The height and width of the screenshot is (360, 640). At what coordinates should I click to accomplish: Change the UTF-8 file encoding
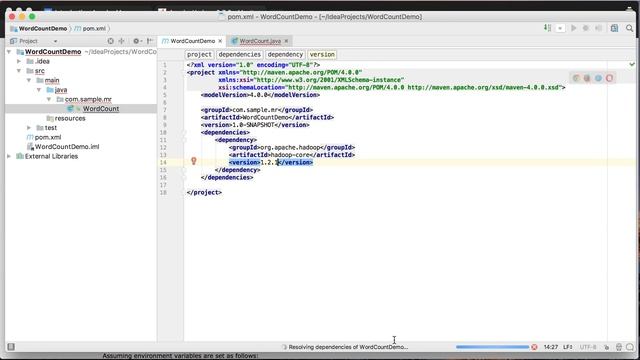[x=588, y=347]
